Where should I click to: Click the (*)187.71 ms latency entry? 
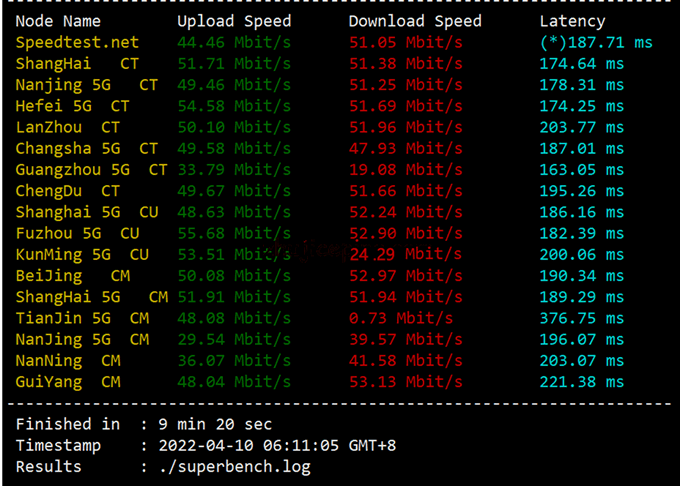click(x=595, y=42)
